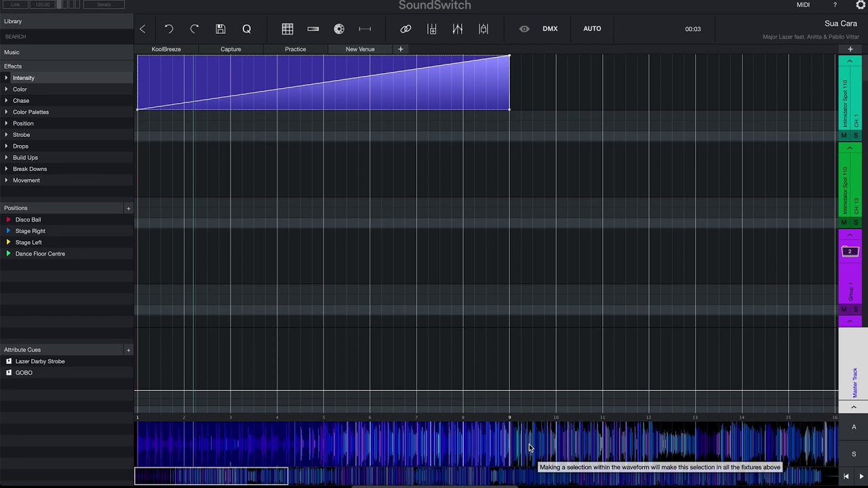The image size is (868, 488).
Task: Solo the Intimidator Spot 110 CH: 13 track
Action: tap(856, 222)
